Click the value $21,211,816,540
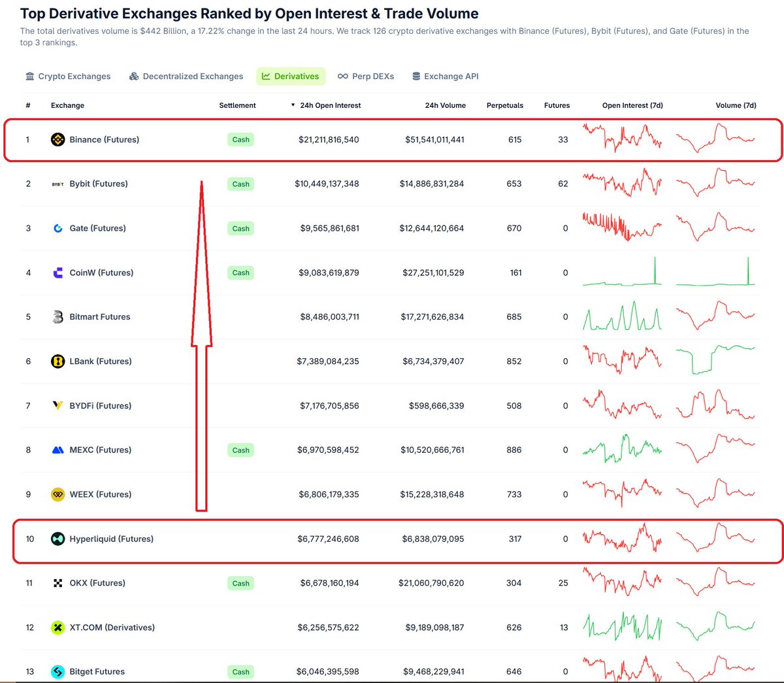784x683 pixels. 329,139
